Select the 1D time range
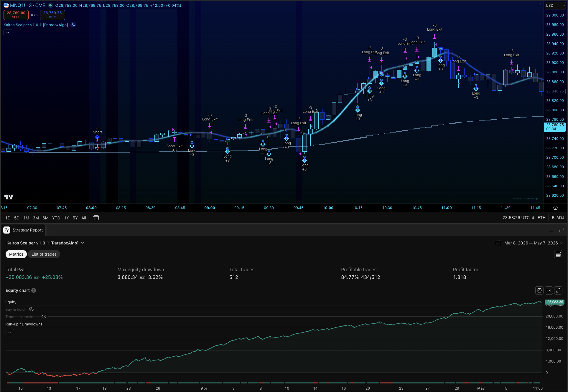Viewport: 568px width, 392px height. pos(8,218)
